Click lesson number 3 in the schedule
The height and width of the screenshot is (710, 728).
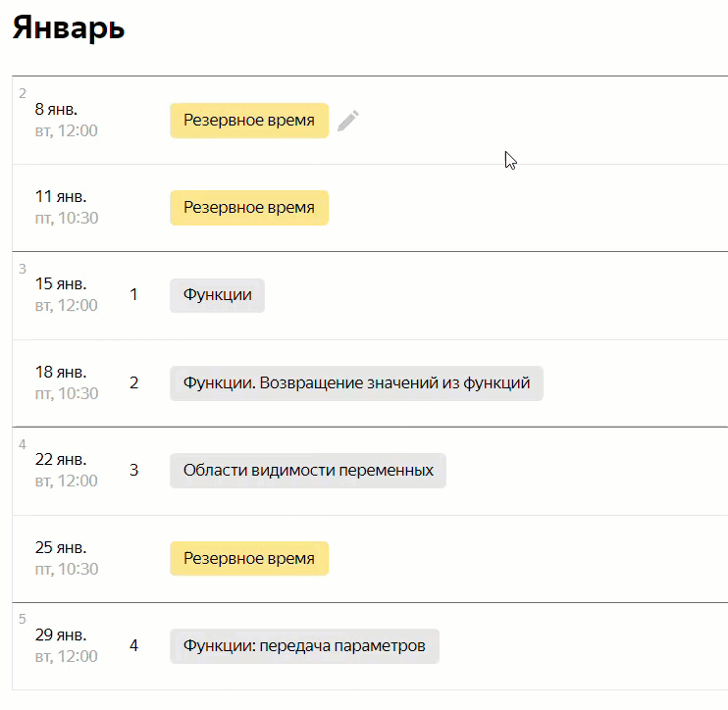tap(134, 470)
